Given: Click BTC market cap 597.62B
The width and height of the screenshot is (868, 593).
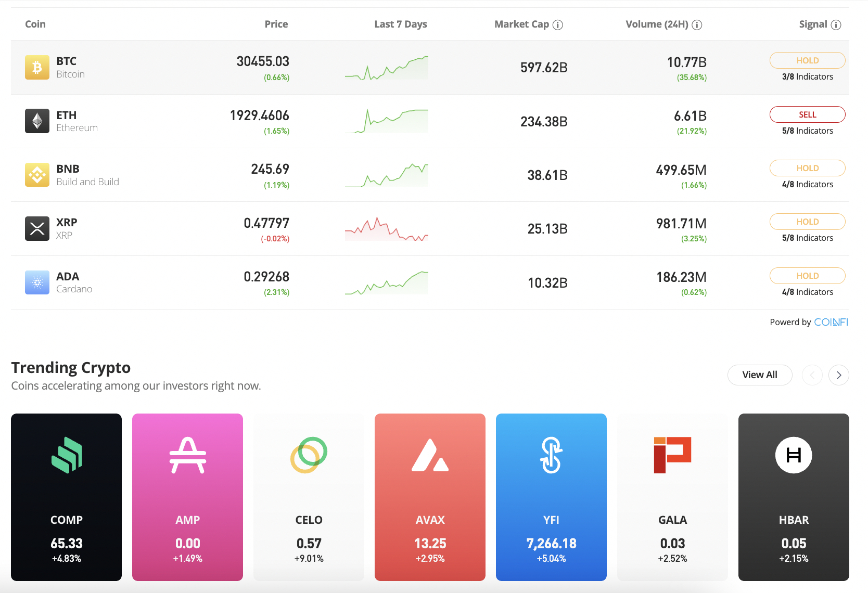Looking at the screenshot, I should pos(544,68).
